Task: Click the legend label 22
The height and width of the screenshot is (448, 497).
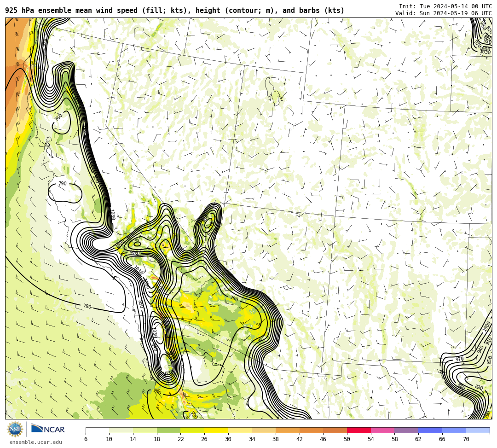Action: tap(181, 439)
